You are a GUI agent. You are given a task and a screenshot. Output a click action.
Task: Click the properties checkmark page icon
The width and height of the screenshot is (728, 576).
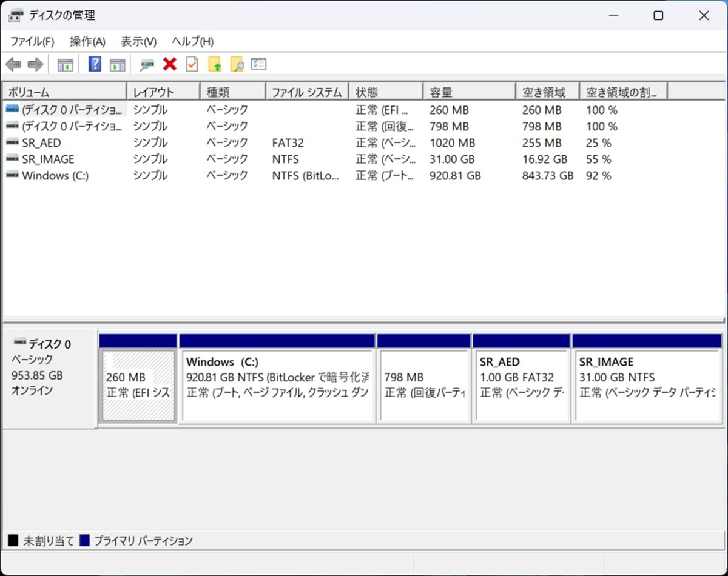tap(192, 64)
